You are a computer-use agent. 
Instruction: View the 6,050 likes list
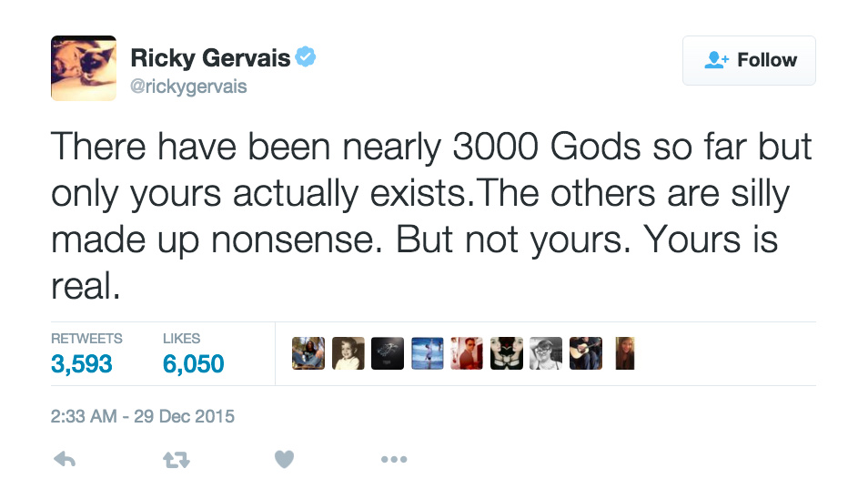193,364
